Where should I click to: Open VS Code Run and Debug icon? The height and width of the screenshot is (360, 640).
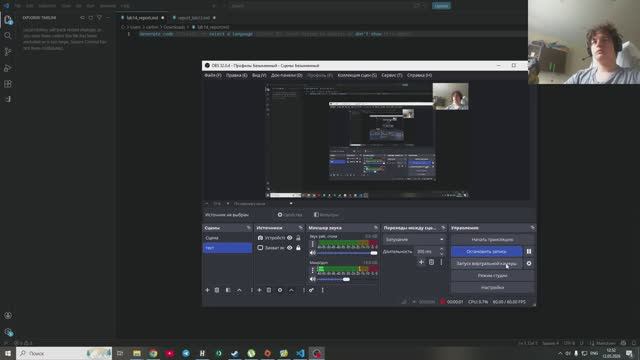pos(8,68)
